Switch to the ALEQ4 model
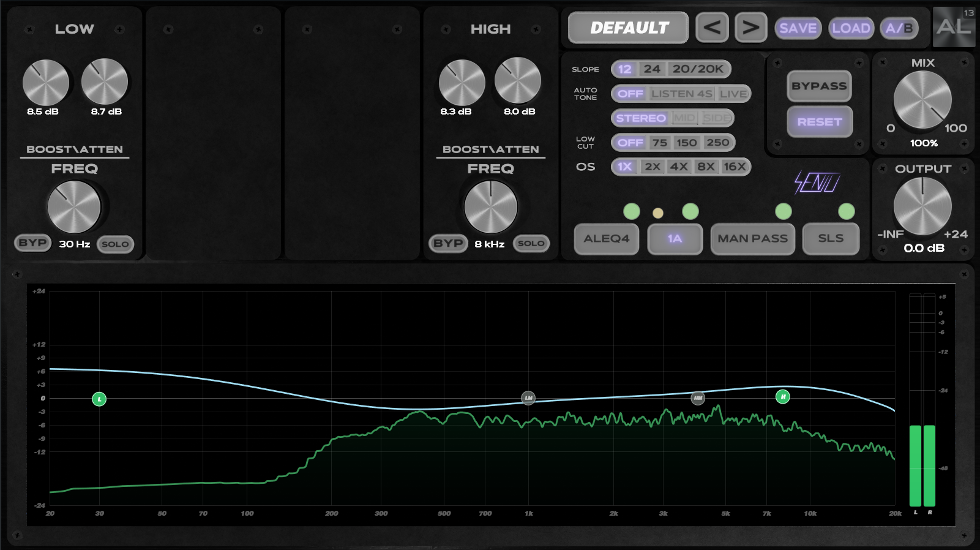The height and width of the screenshot is (550, 980). 607,239
